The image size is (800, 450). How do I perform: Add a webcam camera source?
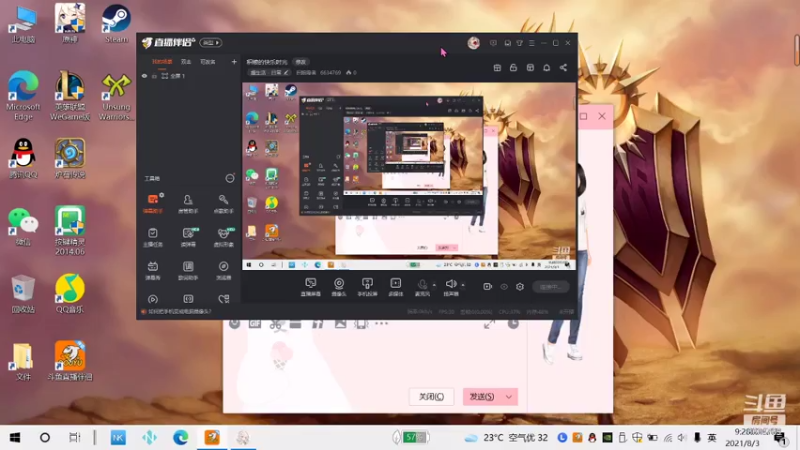339,287
